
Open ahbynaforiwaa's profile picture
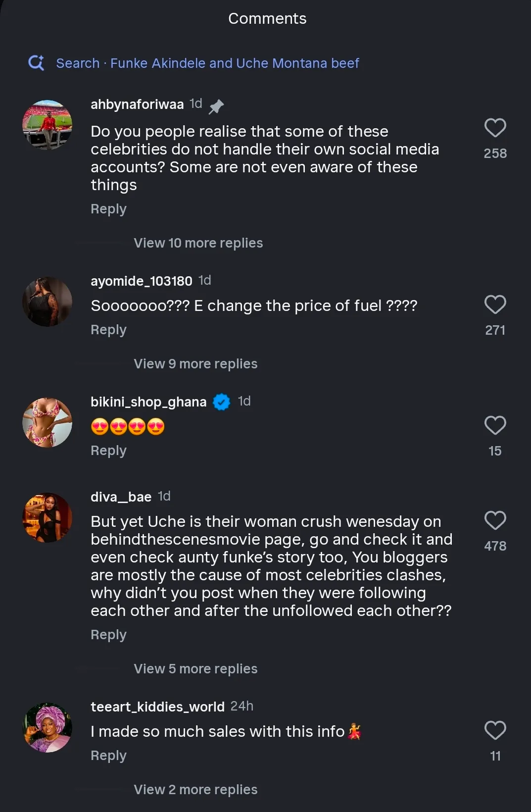pyautogui.click(x=48, y=125)
